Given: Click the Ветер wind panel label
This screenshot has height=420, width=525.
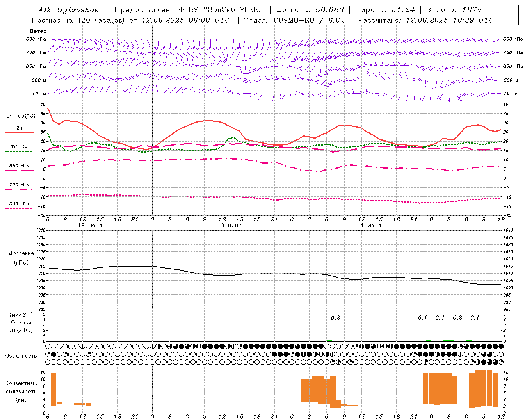Looking at the screenshot, I should (38, 31).
